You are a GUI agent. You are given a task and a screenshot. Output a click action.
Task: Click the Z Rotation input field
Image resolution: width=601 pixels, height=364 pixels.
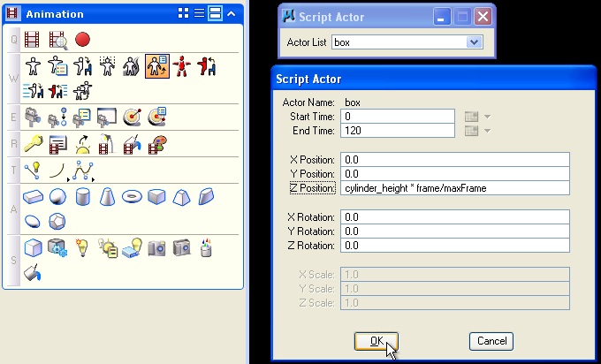[x=455, y=246]
